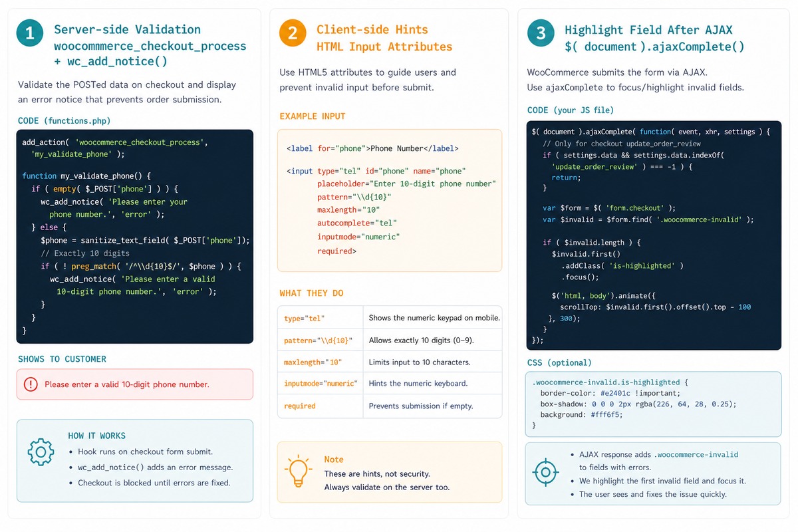Click the 'my_validate_phone' ); code line
This screenshot has width=798, height=532.
pos(78,154)
